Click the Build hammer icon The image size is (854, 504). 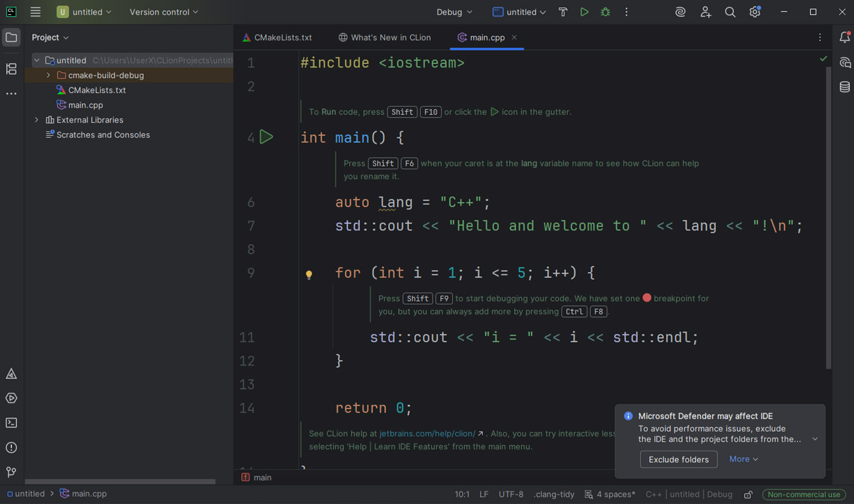563,12
